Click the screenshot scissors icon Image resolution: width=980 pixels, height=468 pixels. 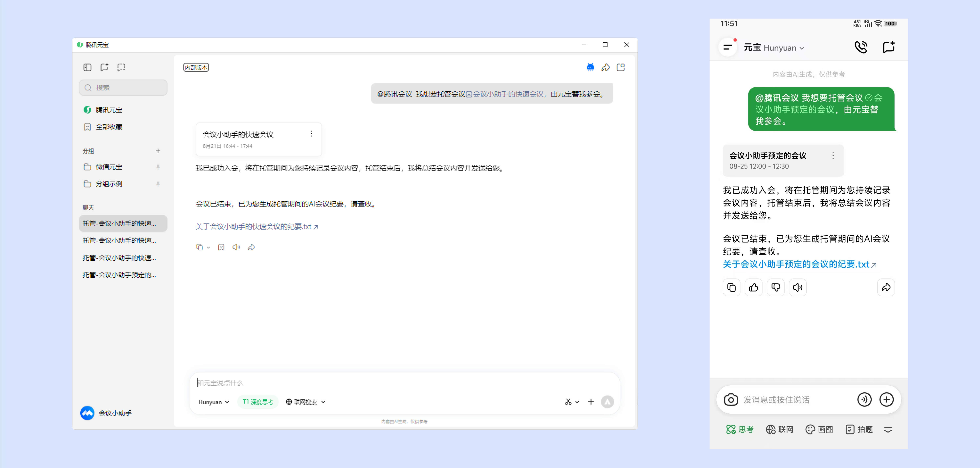568,402
